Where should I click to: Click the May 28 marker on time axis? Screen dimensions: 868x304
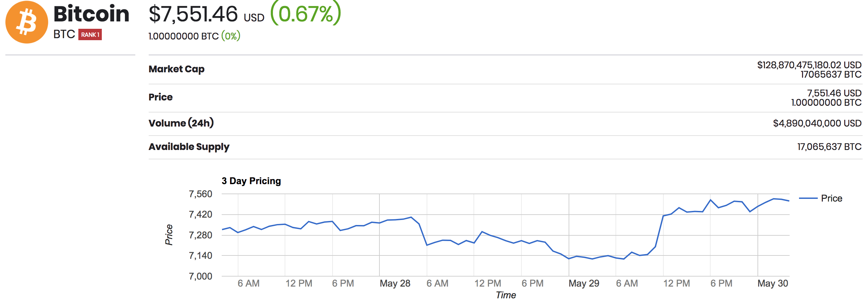click(x=395, y=284)
